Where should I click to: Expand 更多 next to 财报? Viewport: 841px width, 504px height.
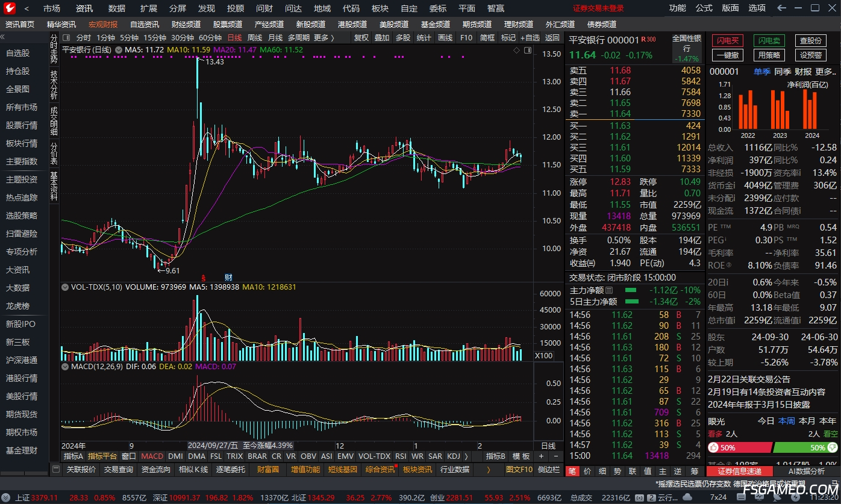click(826, 72)
